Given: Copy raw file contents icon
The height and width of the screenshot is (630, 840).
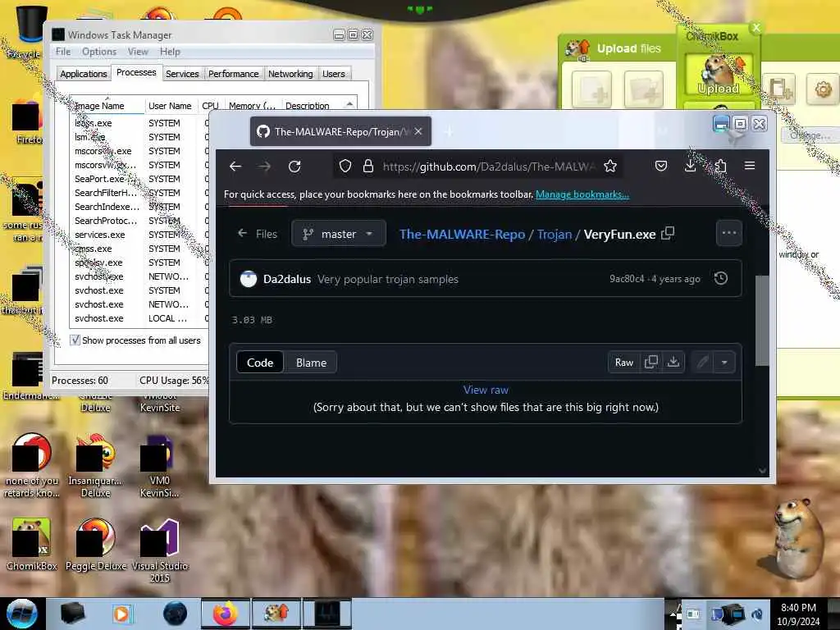Looking at the screenshot, I should (x=651, y=363).
